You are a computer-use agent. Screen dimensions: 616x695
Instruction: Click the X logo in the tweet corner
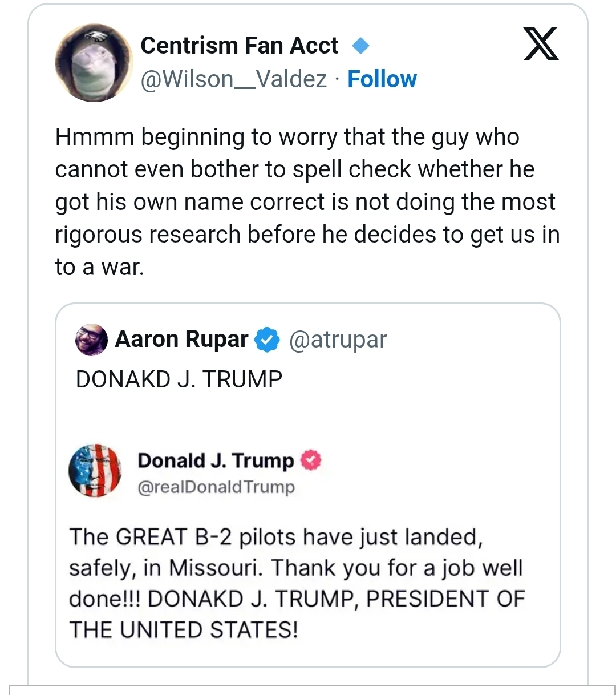[541, 43]
